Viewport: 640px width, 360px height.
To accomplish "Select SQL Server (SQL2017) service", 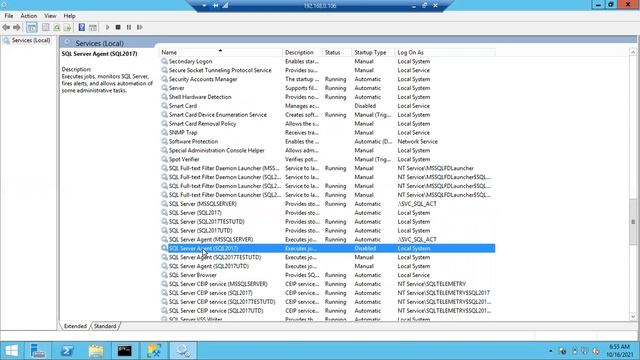I will 195,213.
